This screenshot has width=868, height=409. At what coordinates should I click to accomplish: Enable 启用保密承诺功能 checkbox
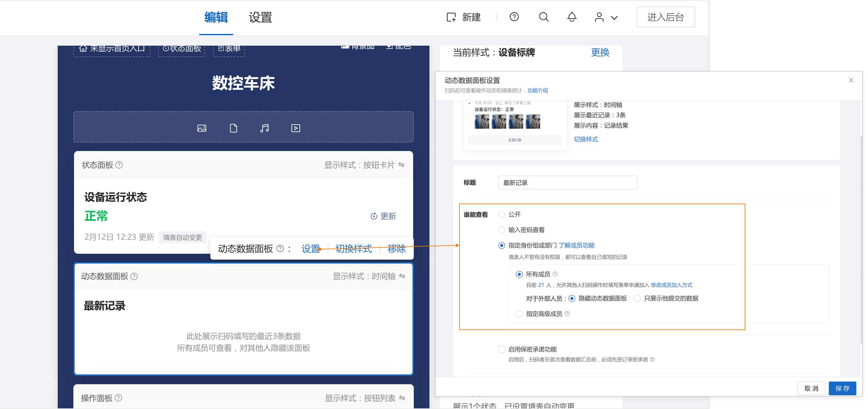(501, 349)
